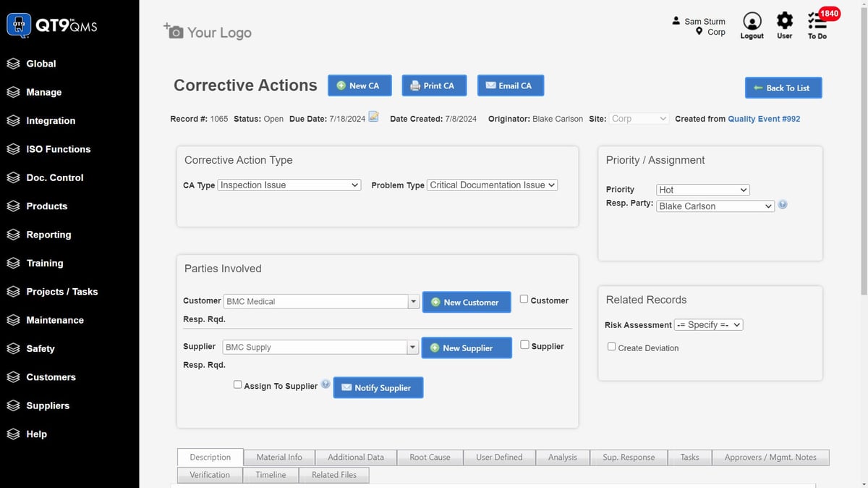Click the Notify Supplier button
The width and height of the screenshot is (868, 488).
(x=378, y=388)
